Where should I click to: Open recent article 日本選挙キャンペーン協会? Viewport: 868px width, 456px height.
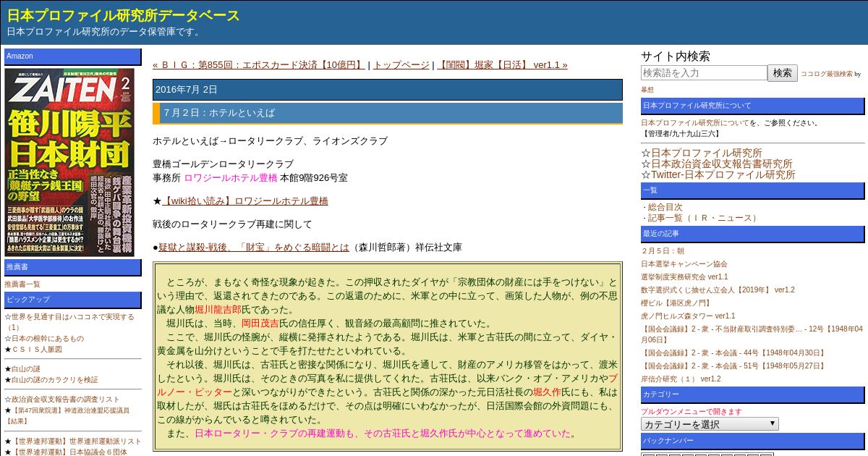tap(684, 263)
